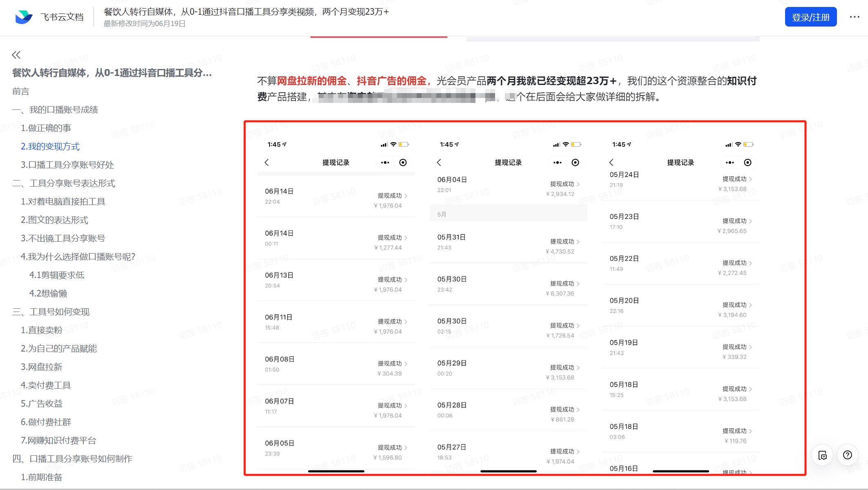Open 3.口播工具分享账号好处 from the outline

click(x=68, y=165)
